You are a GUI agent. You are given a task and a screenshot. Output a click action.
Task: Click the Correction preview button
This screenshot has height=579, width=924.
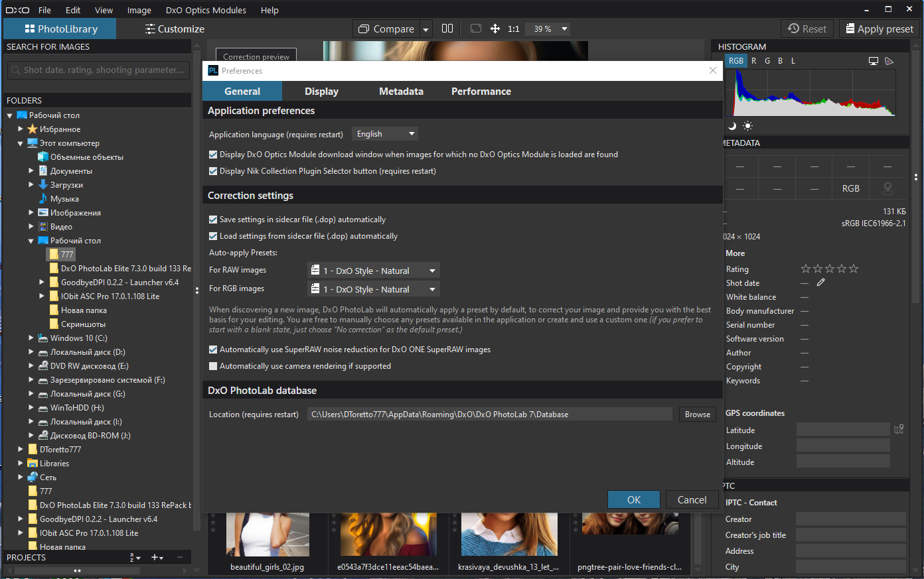pyautogui.click(x=256, y=56)
